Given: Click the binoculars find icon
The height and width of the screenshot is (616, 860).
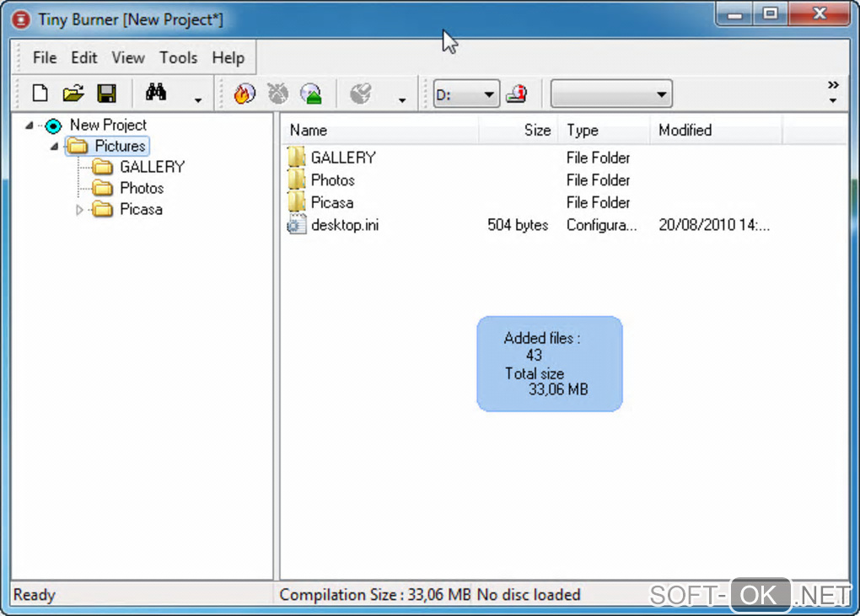Looking at the screenshot, I should (156, 93).
